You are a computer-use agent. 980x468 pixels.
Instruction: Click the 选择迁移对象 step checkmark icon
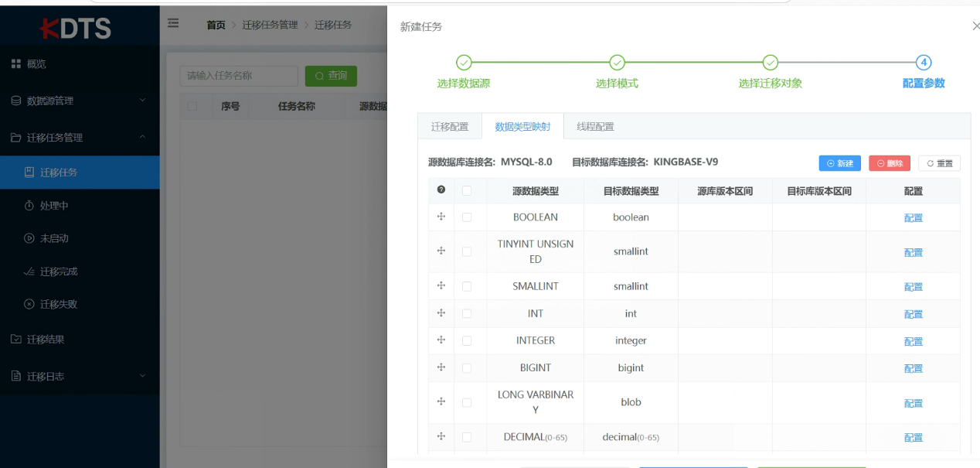point(770,63)
